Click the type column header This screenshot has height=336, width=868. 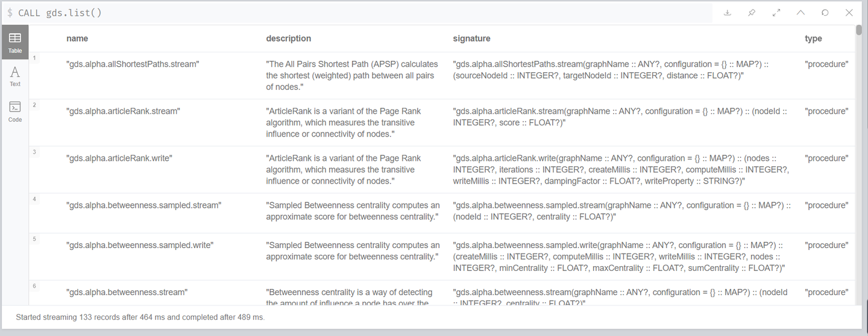pos(813,39)
